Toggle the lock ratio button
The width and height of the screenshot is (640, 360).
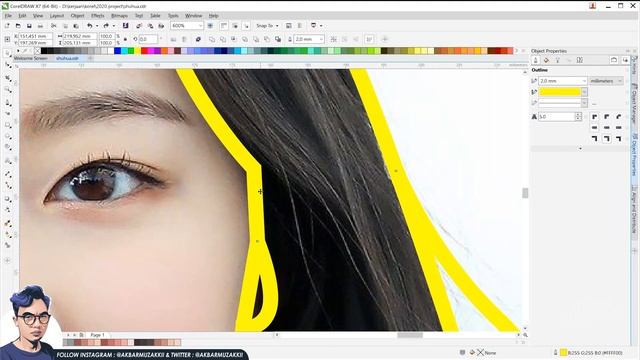(x=125, y=39)
